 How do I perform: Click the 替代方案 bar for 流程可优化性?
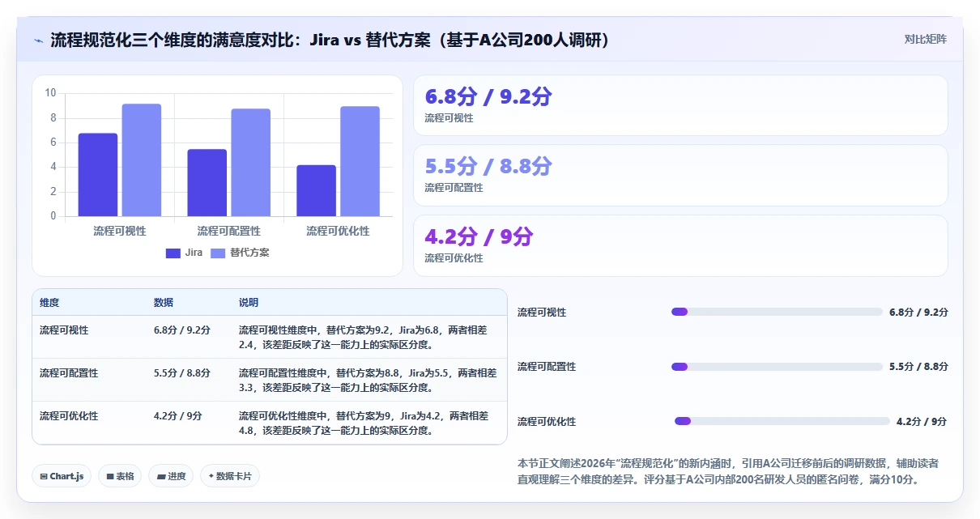click(x=360, y=161)
